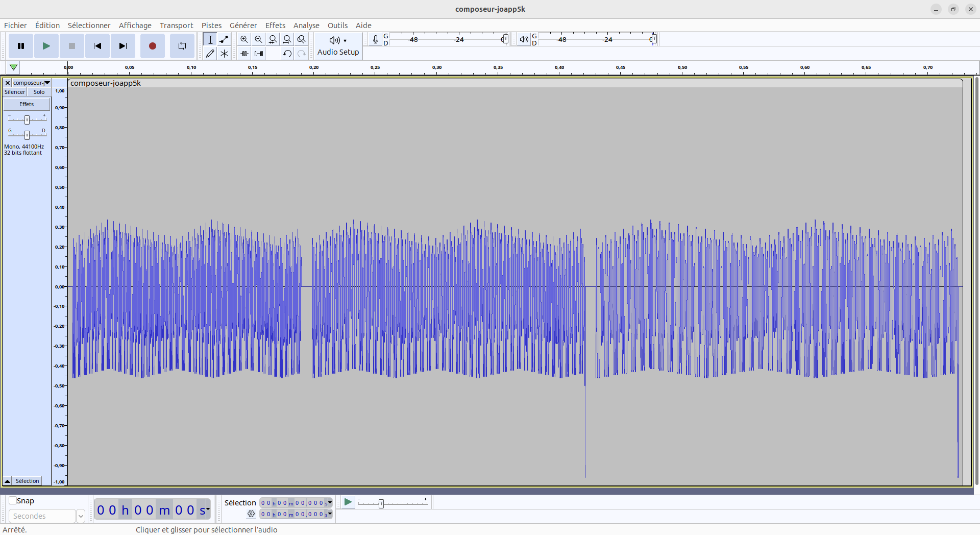Open the Effets menu

(275, 26)
